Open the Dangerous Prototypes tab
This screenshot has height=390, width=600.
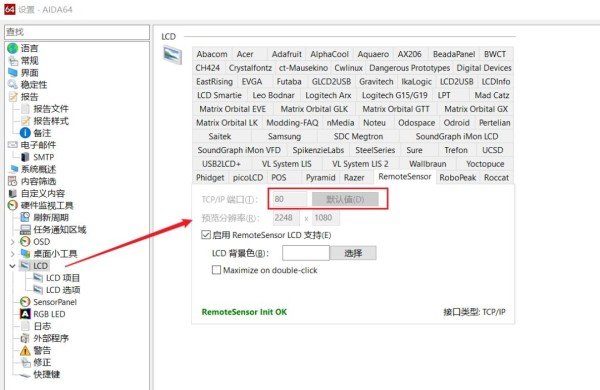[x=409, y=68]
